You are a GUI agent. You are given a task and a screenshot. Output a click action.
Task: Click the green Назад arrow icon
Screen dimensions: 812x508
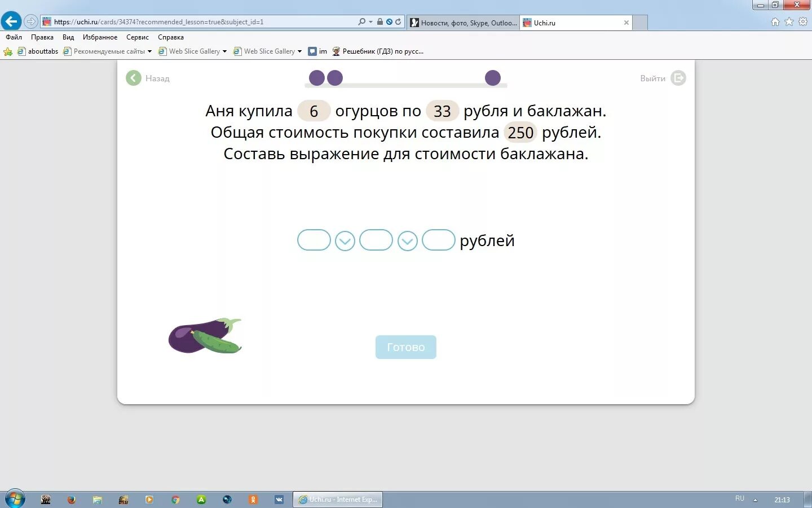tap(134, 78)
